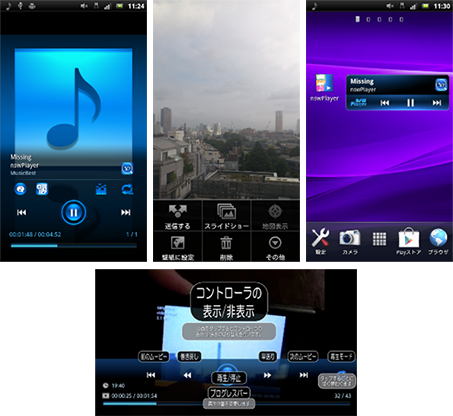Tap the first home screen page indicator
Viewport: 453px width, 416px height.
coord(357,19)
